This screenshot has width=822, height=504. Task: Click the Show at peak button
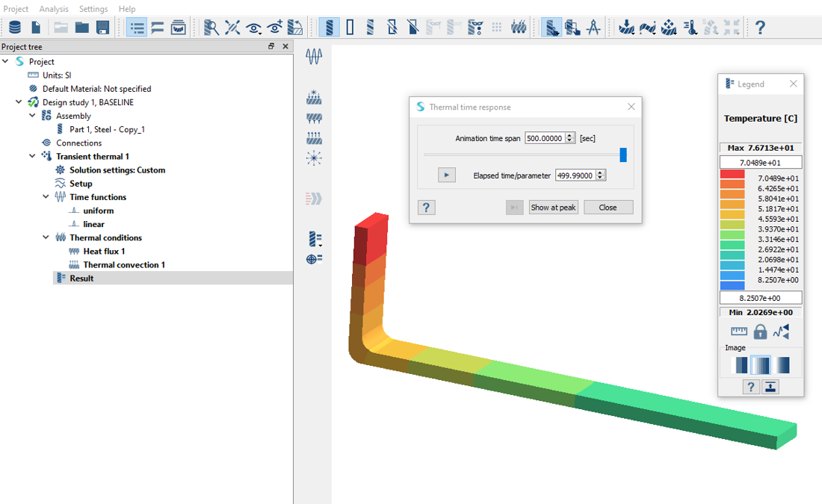pos(553,207)
